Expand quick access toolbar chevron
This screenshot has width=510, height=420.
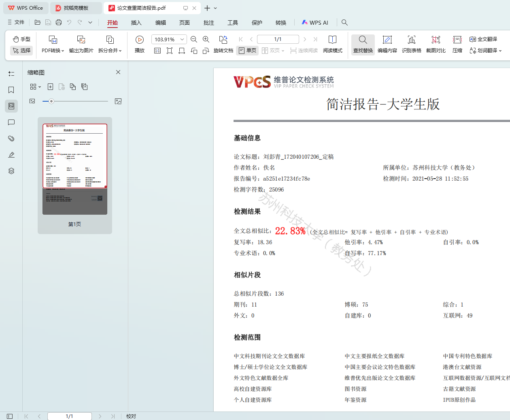[x=90, y=22]
